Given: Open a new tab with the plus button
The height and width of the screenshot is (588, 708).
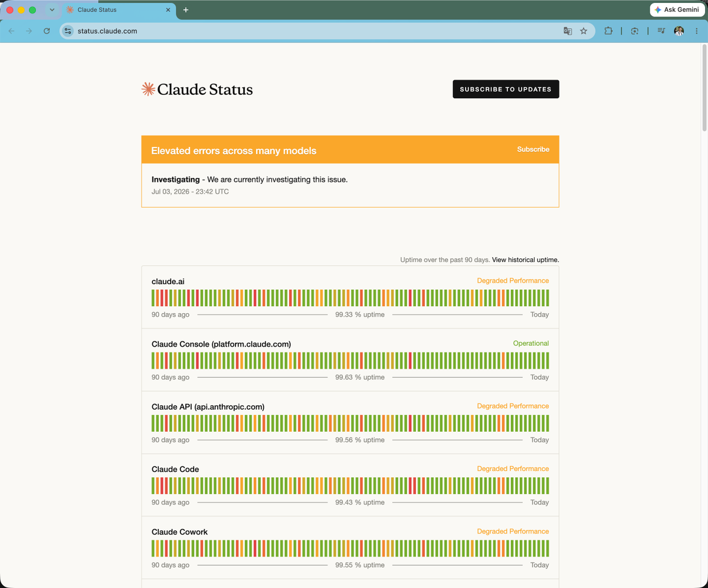Looking at the screenshot, I should coord(186,10).
